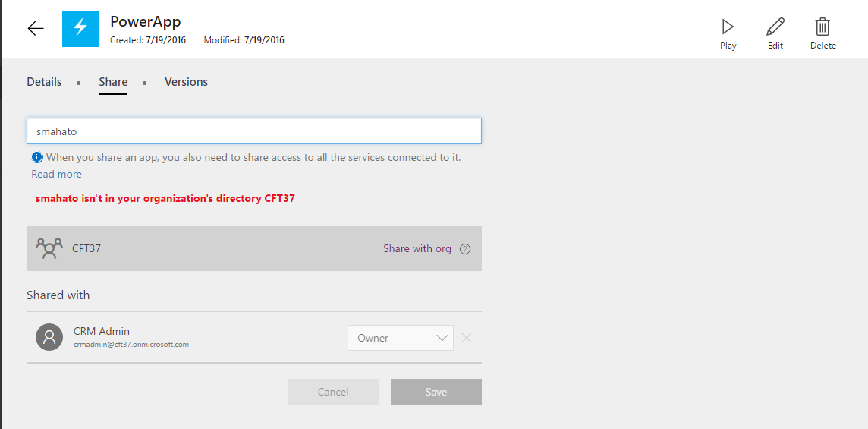Click the Cancel button
This screenshot has width=868, height=429.
pyautogui.click(x=333, y=392)
